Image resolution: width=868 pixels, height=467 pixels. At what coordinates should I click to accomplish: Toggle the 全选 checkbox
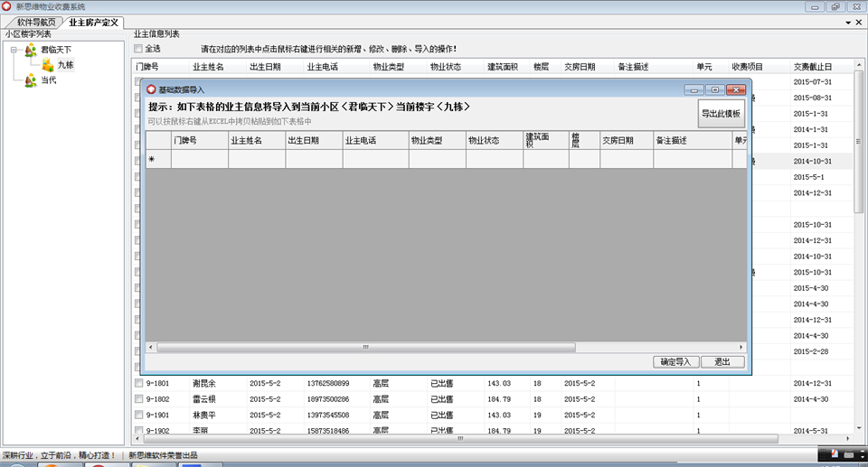pyautogui.click(x=138, y=49)
